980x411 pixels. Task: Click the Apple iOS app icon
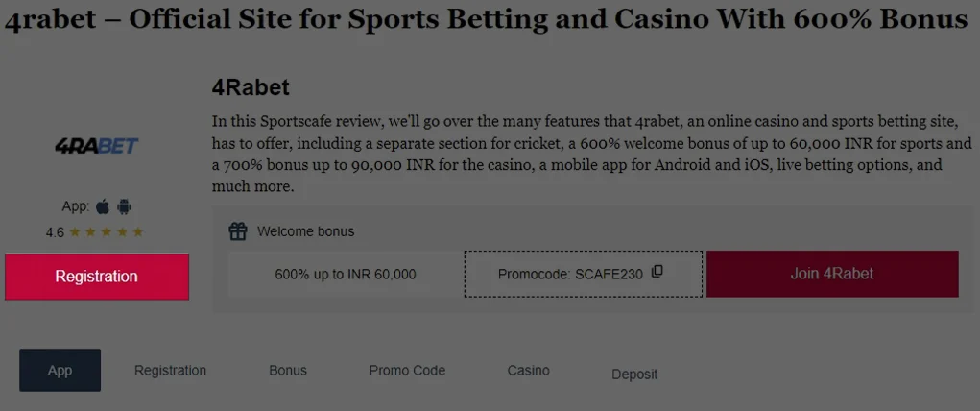click(103, 206)
